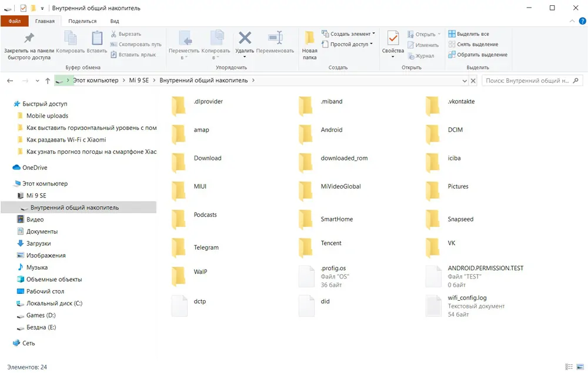Click the Back navigation arrow
This screenshot has width=588, height=373.
point(10,80)
